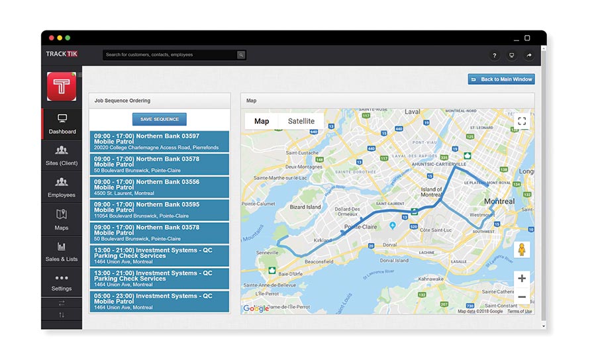Click the monitor icon in top bar
The width and height of the screenshot is (596, 364).
click(x=511, y=56)
